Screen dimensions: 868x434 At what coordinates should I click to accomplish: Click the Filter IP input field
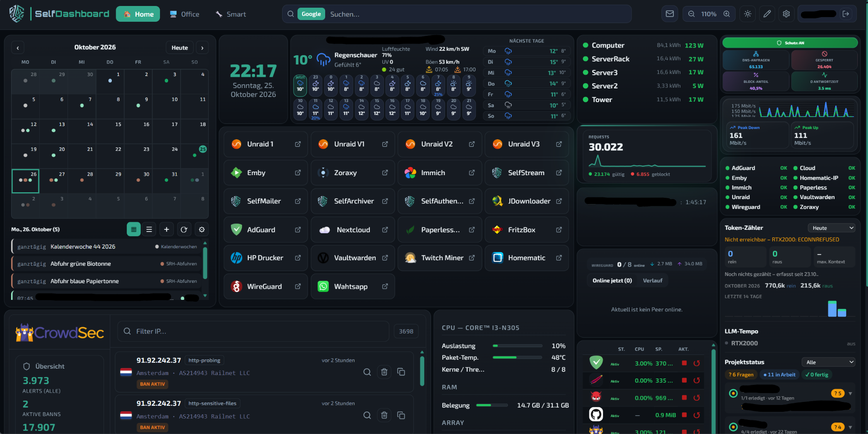[x=253, y=331]
